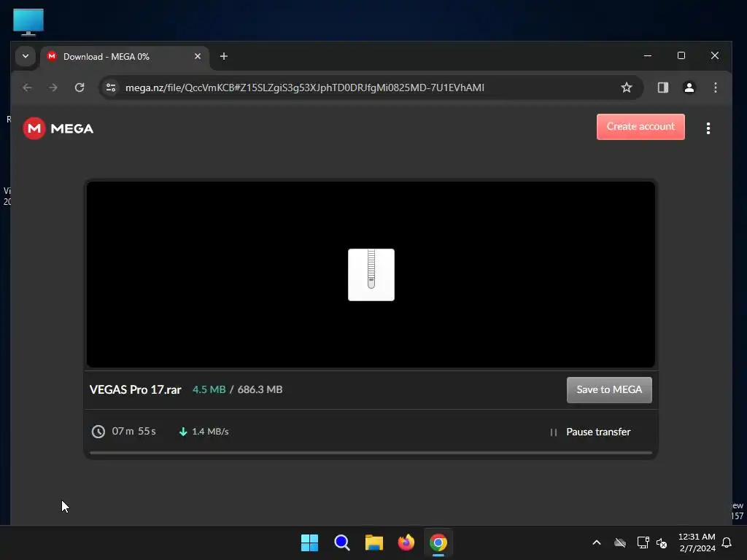Bookmark this page with star
The height and width of the screenshot is (560, 747).
[x=626, y=87]
